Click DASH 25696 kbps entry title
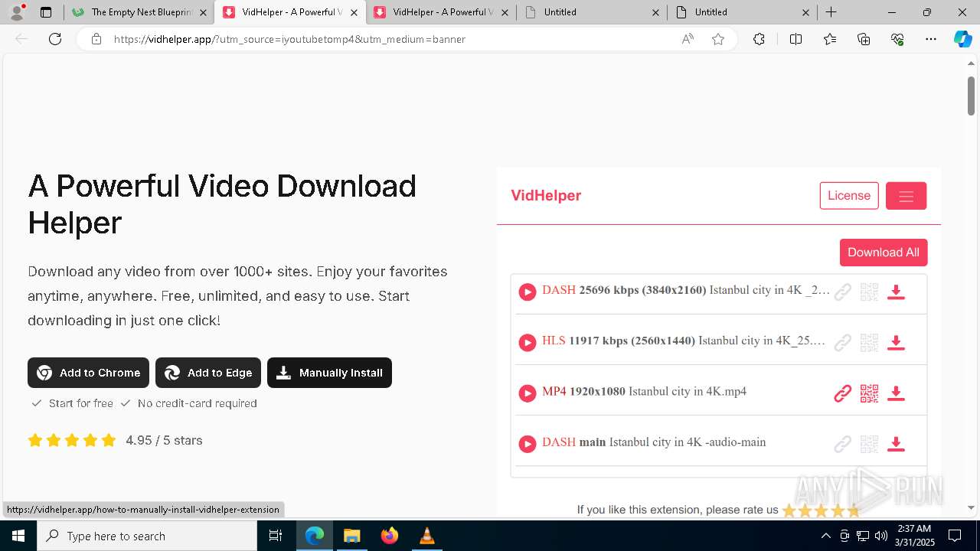The image size is (980, 551). click(686, 290)
